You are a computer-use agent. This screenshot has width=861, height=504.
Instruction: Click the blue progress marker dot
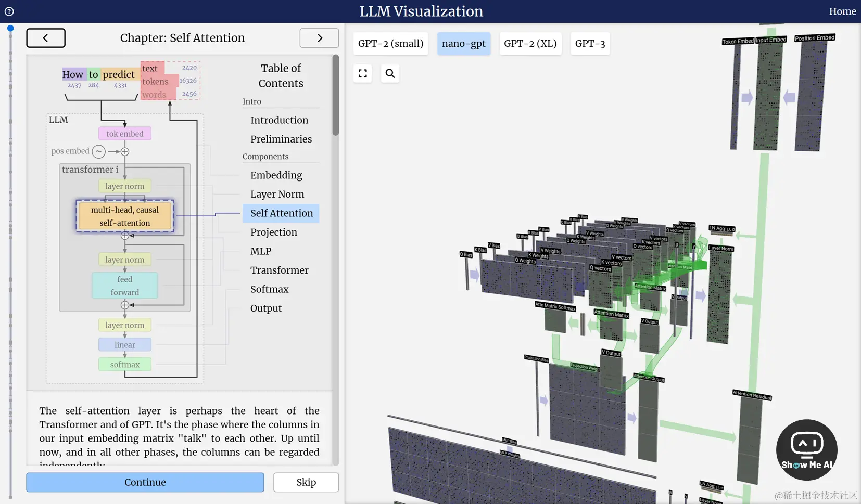pyautogui.click(x=10, y=28)
